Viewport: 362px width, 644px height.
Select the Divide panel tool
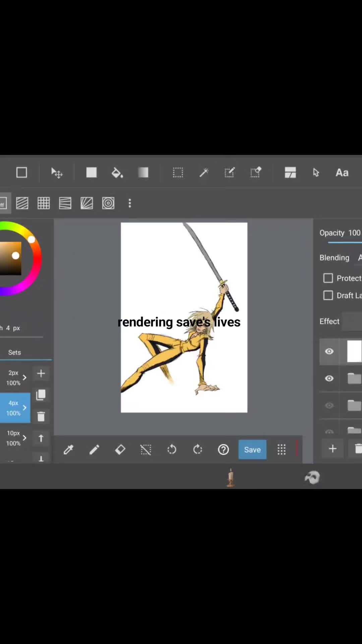coord(290,172)
